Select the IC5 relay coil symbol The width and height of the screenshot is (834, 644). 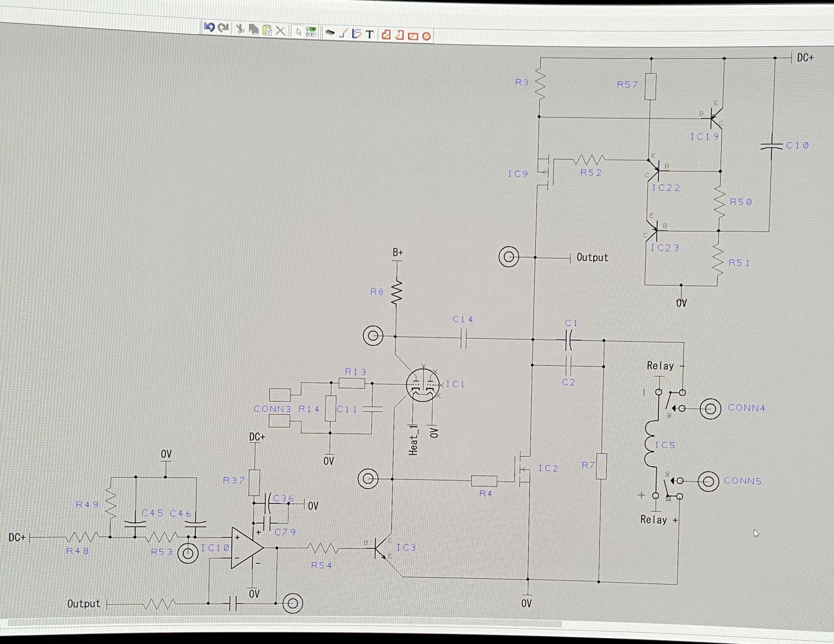coord(651,444)
